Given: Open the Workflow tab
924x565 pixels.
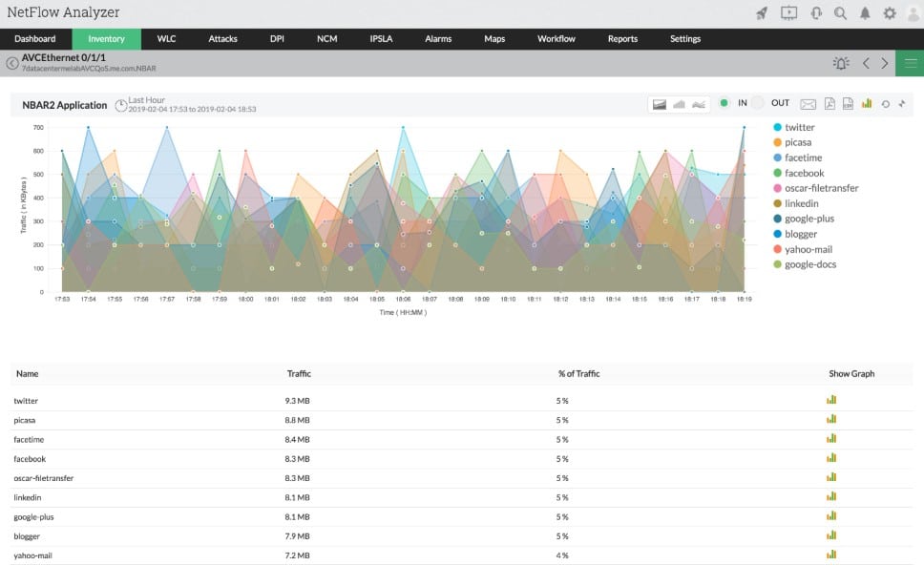Looking at the screenshot, I should click(x=556, y=39).
